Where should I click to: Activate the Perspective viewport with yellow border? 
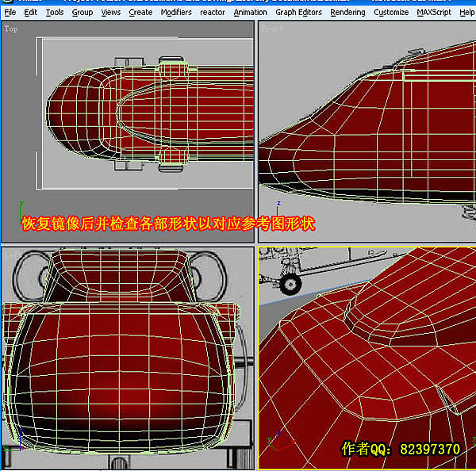[x=367, y=358]
